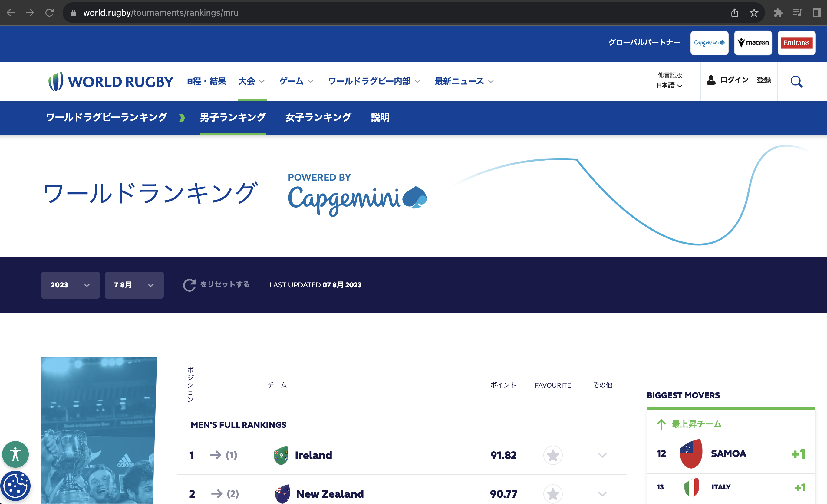Screen dimensions: 827x504
Task: Open the 説明 explanation page
Action: point(380,117)
